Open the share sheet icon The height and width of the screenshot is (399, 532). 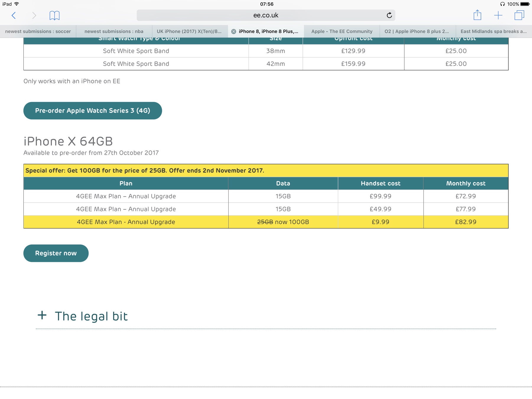coord(477,15)
